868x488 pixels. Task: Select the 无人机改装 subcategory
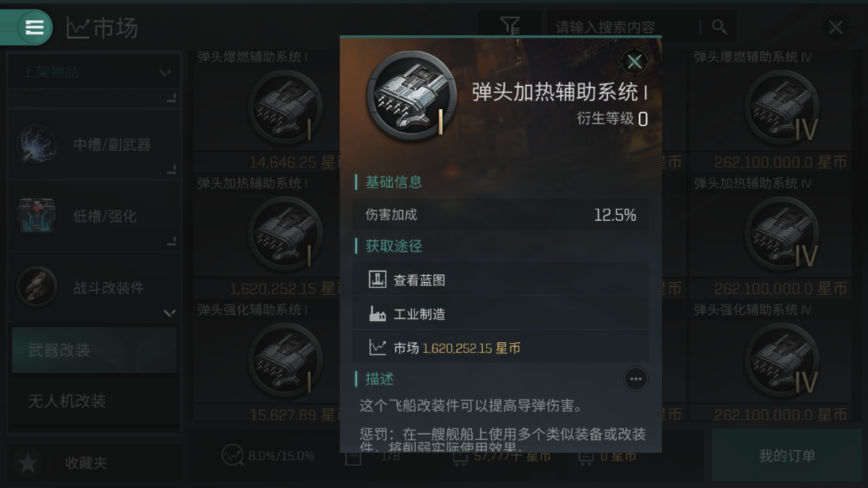click(94, 401)
